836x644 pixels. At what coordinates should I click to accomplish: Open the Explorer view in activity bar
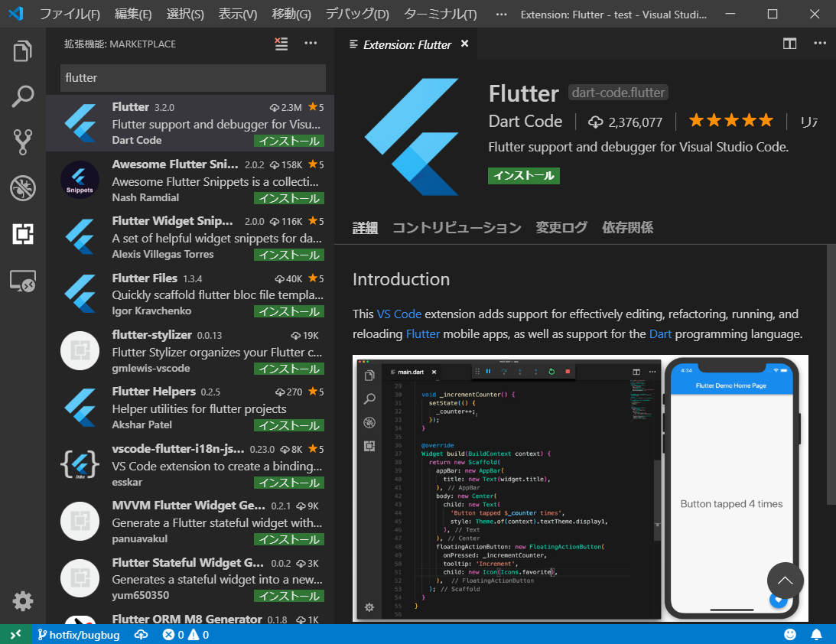pos(22,51)
